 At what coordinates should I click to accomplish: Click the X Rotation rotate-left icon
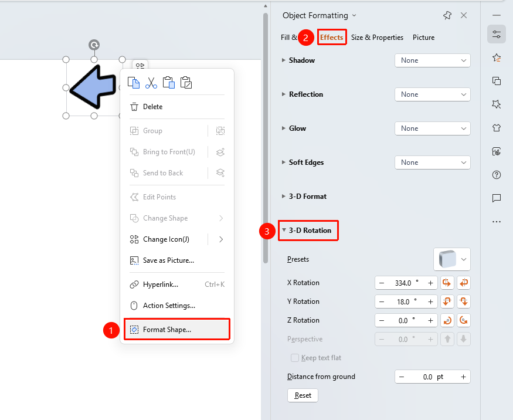coord(447,283)
